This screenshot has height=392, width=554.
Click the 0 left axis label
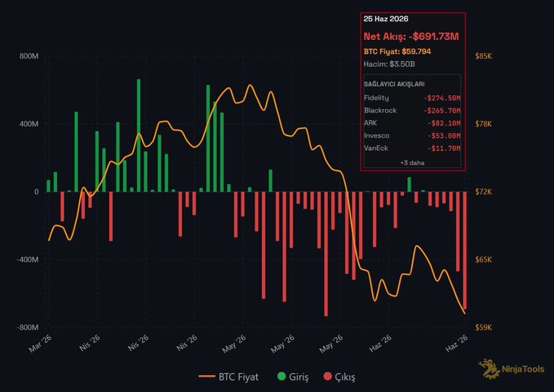coord(37,192)
